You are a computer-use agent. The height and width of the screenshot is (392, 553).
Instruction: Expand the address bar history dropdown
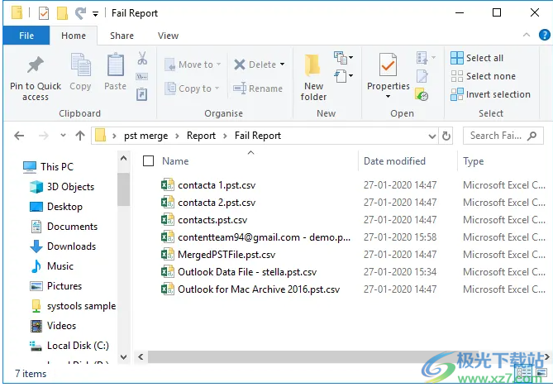tap(431, 136)
